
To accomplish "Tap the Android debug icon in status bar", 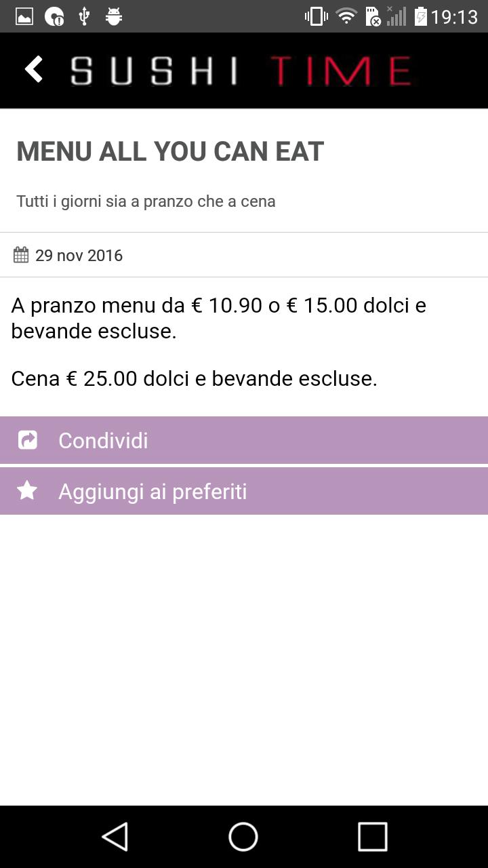I will 114,16.
